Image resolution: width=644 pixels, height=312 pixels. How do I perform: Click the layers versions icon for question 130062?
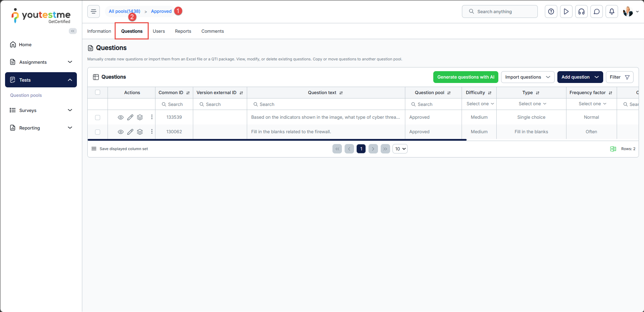[140, 132]
